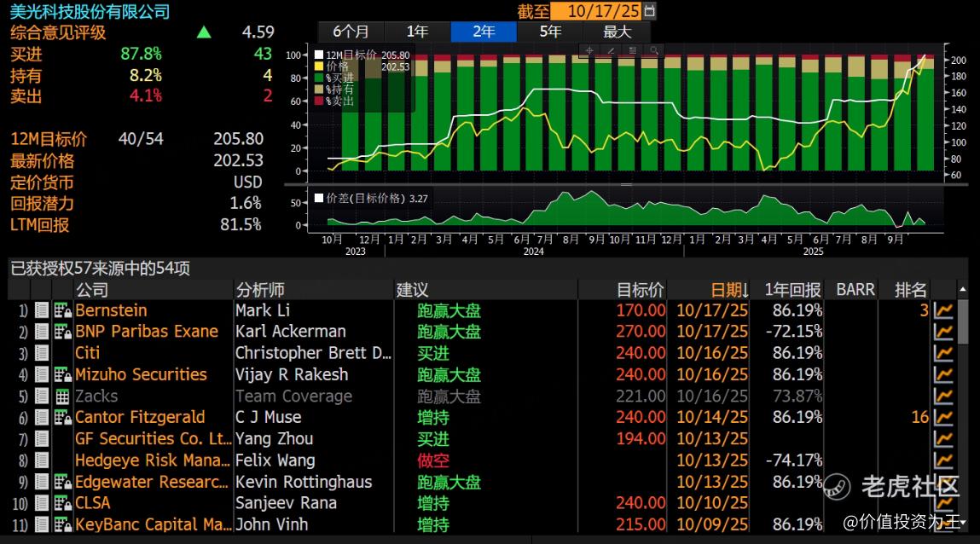Open the Zacks row document icon

pos(42,396)
